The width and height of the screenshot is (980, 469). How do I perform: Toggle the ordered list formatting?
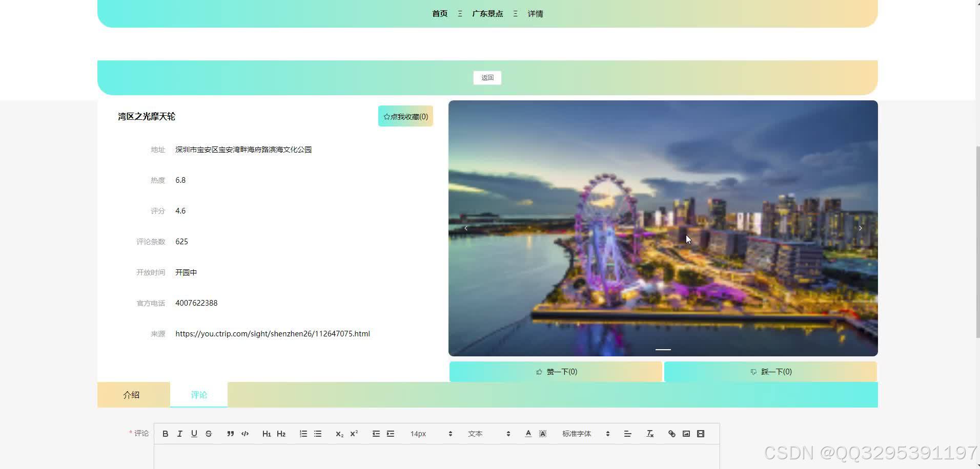coord(303,433)
